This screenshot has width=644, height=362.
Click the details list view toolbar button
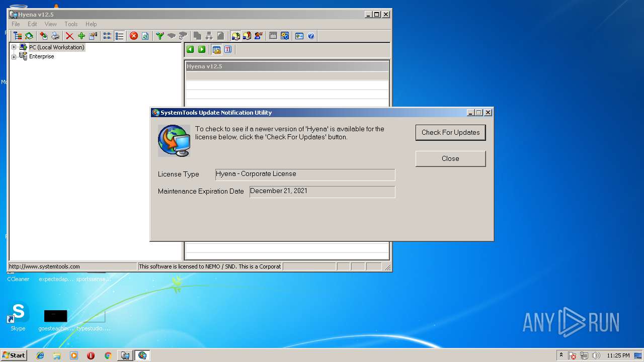point(119,36)
